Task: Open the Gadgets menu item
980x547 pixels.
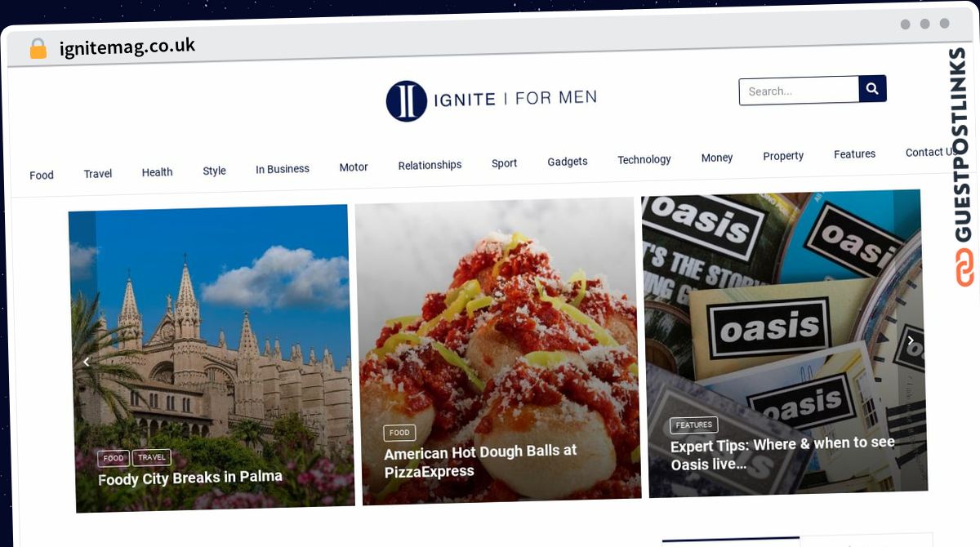Action: [x=568, y=162]
